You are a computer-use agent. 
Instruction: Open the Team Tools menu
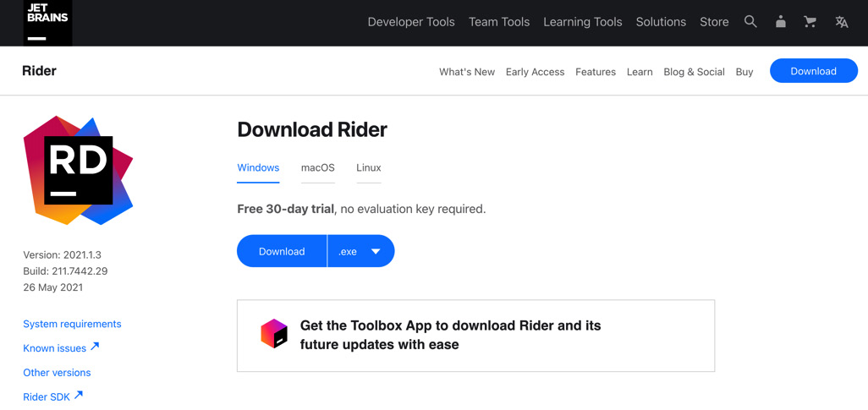499,22
